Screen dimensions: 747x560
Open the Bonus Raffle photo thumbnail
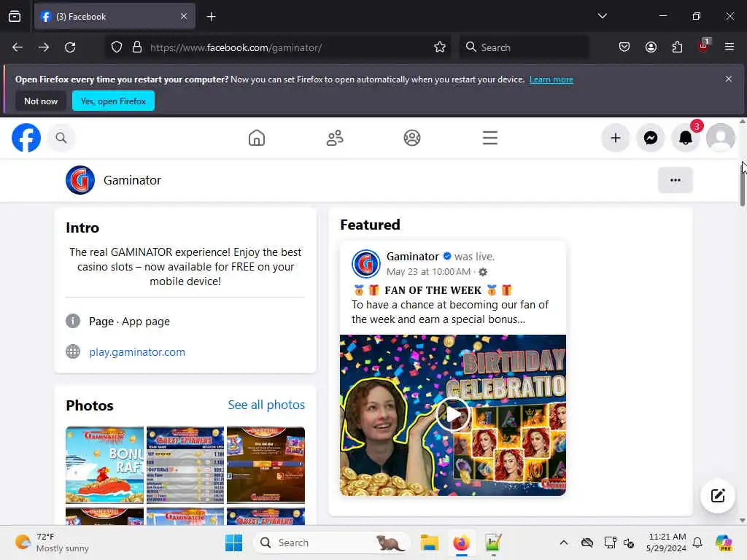coord(105,464)
